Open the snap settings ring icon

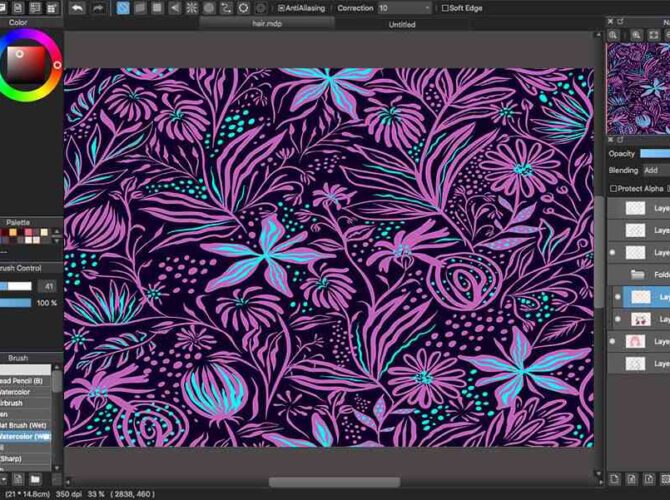(244, 8)
